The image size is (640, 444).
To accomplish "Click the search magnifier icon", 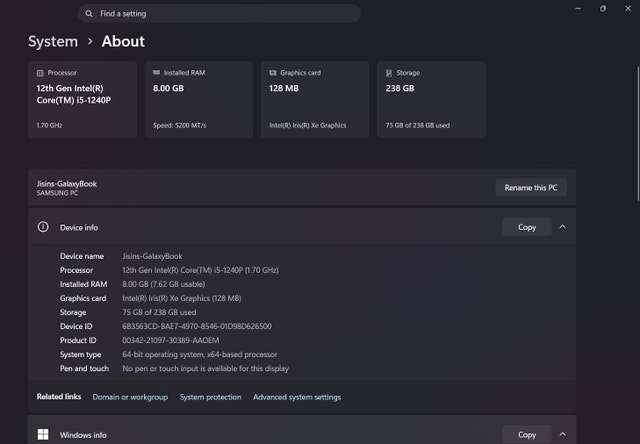I will [x=89, y=14].
